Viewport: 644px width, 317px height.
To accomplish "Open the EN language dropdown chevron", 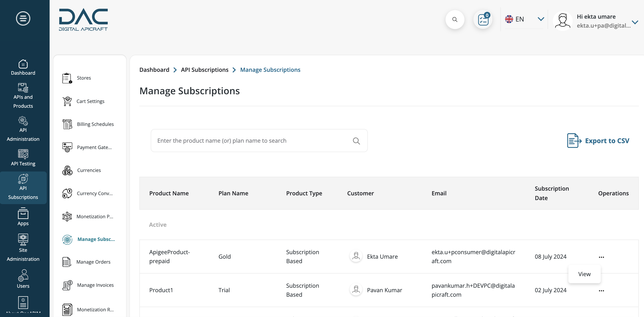I will click(x=541, y=19).
